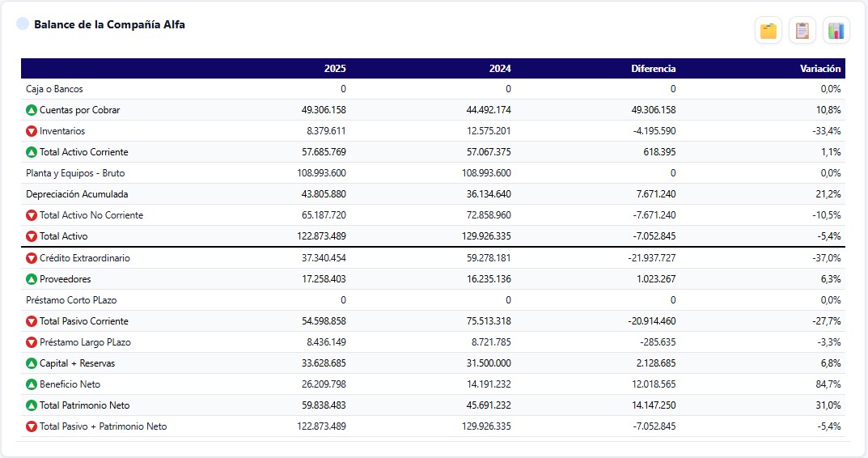Select the Total Pasivo + Patrimonio Neto label
Image resolution: width=868 pixels, height=458 pixels.
(104, 426)
